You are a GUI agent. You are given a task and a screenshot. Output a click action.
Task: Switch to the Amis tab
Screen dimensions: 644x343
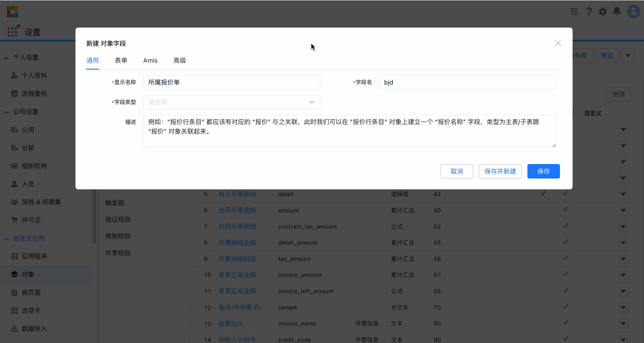click(x=150, y=60)
